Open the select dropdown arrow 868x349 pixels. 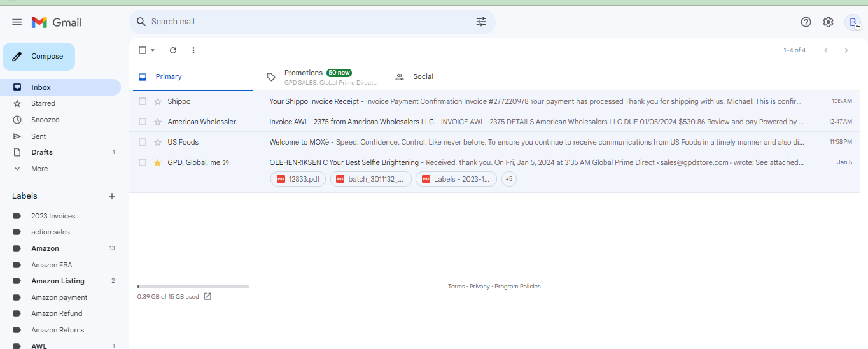153,50
